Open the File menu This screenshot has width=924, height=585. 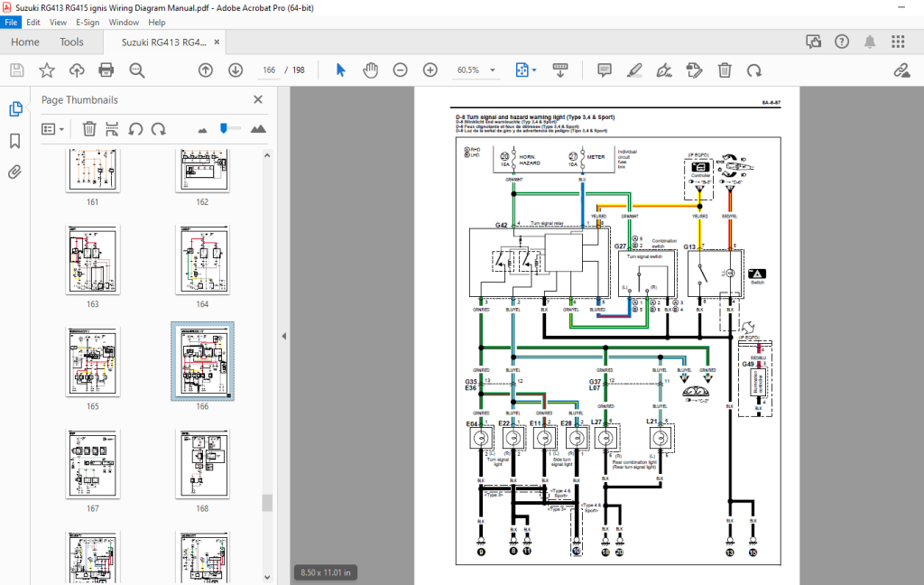coord(11,23)
